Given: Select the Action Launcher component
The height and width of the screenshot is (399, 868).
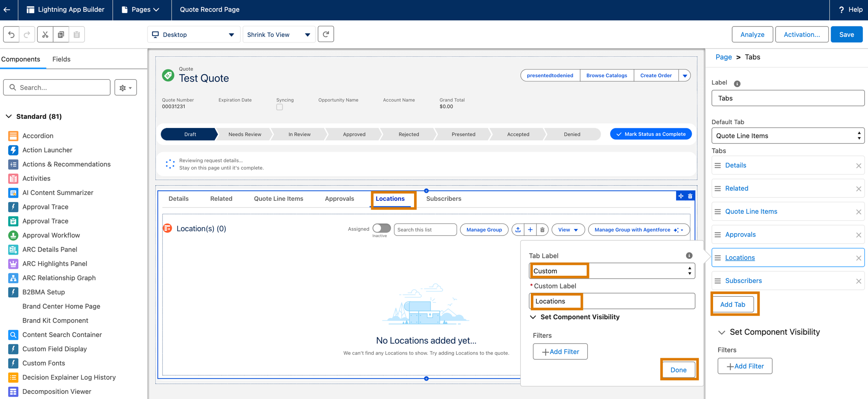Looking at the screenshot, I should pyautogui.click(x=47, y=150).
